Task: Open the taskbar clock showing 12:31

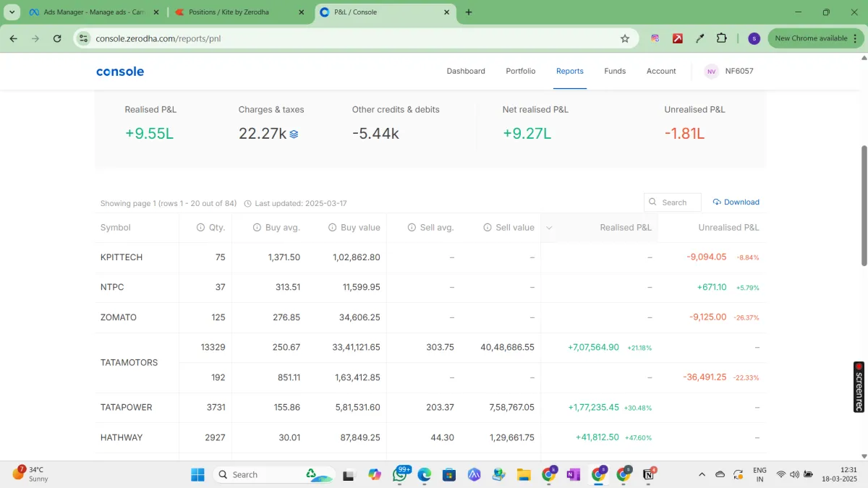Action: point(839,474)
